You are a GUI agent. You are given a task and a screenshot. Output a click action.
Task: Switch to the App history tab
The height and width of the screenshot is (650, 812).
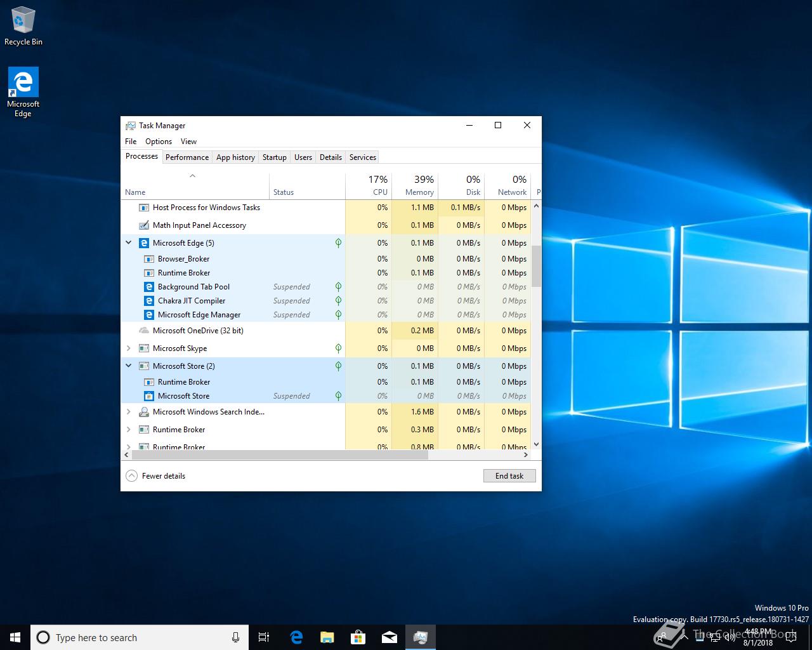[x=235, y=157]
